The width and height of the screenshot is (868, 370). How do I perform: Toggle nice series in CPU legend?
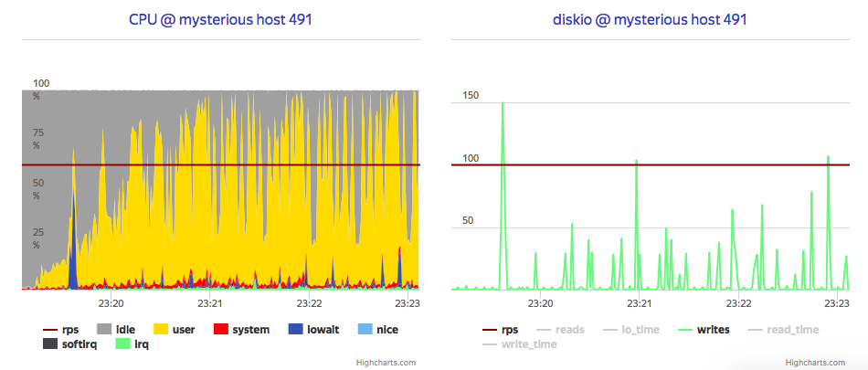click(x=377, y=330)
